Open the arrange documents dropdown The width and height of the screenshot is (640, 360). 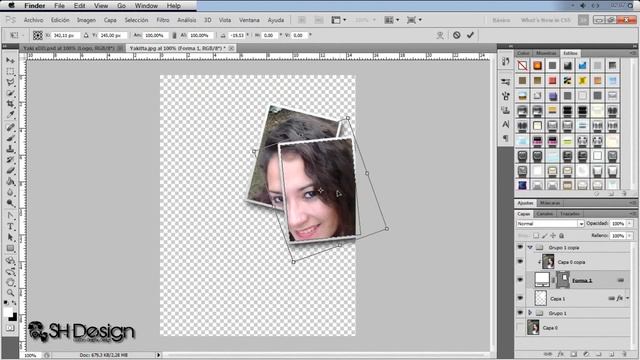coord(391,20)
